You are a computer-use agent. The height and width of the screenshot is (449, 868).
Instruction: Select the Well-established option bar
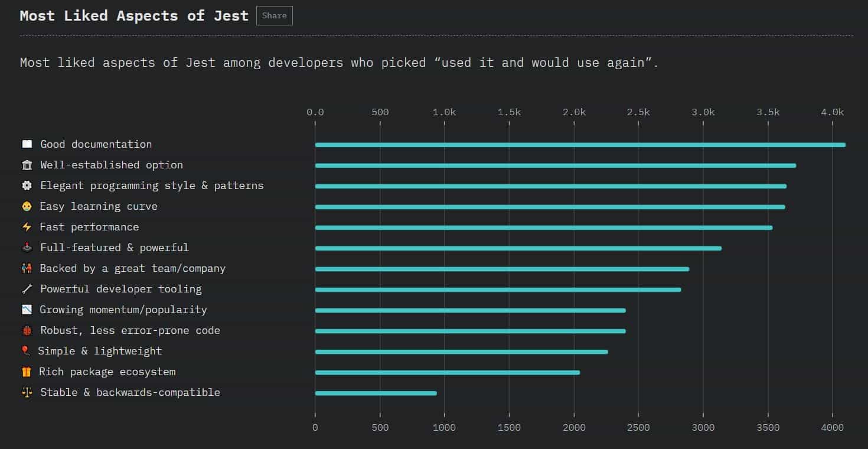pyautogui.click(x=555, y=165)
